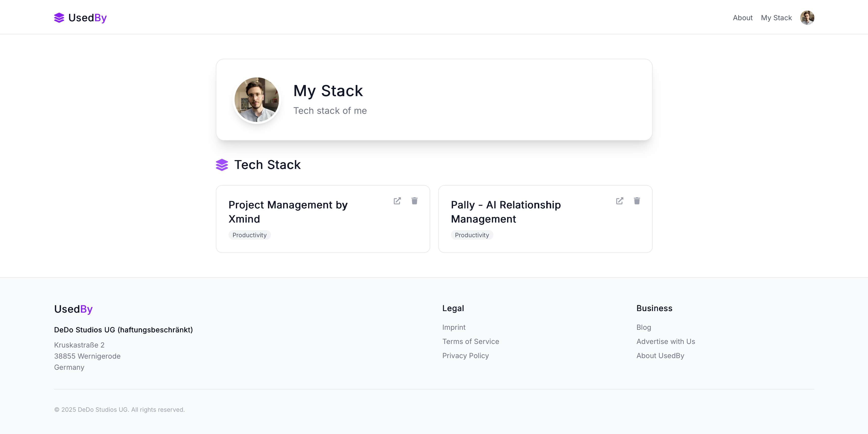Viewport: 868px width, 434px height.
Task: Open My Stack in top navigation
Action: click(x=776, y=18)
